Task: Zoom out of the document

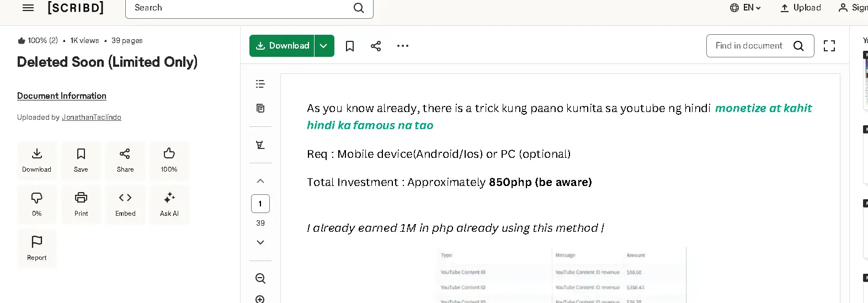Action: click(x=260, y=279)
